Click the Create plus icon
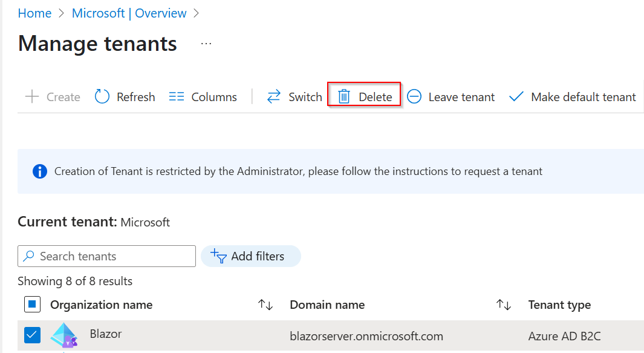This screenshot has width=644, height=353. click(31, 97)
